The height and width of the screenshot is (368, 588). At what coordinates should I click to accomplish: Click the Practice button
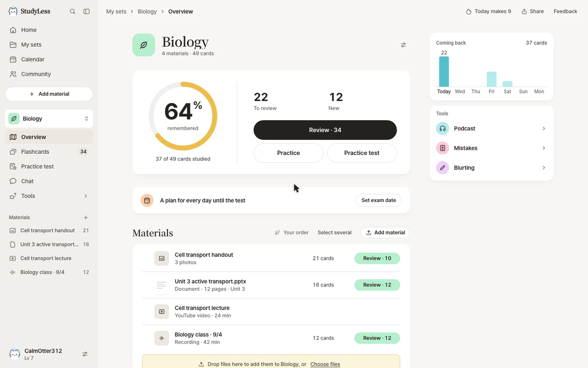click(288, 153)
